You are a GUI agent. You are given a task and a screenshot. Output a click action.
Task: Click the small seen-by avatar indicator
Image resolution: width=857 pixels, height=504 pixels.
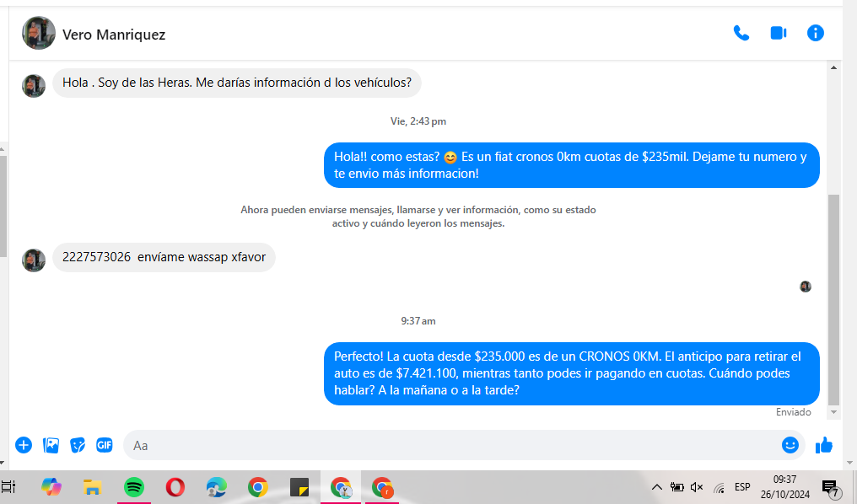806,287
